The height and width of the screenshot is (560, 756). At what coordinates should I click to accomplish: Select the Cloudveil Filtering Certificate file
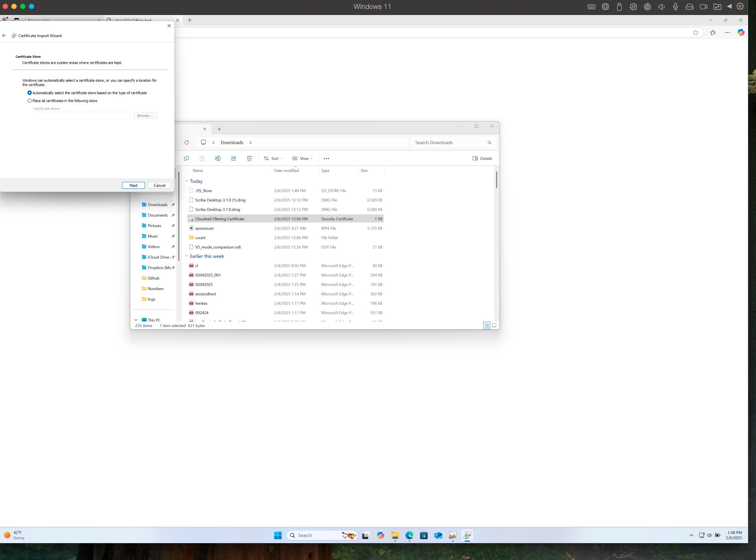(285, 219)
